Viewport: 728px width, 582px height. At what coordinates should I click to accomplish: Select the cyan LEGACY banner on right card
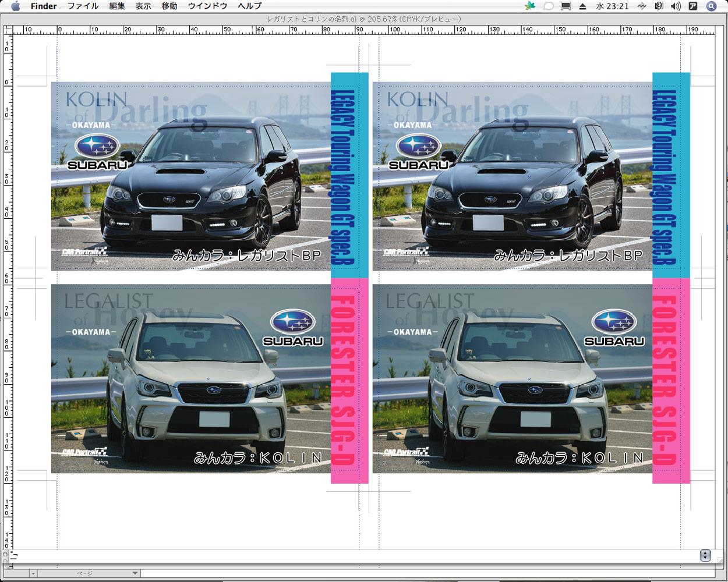671,175
